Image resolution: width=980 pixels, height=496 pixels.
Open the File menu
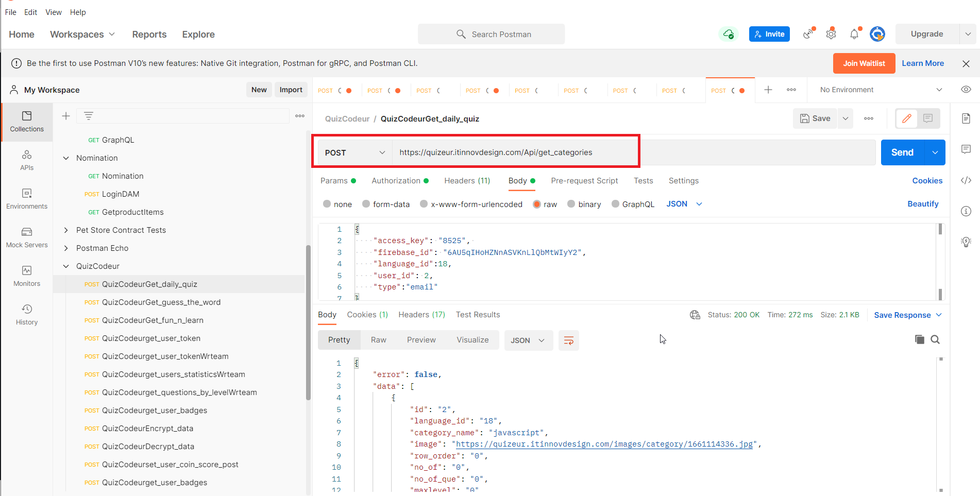pos(11,12)
